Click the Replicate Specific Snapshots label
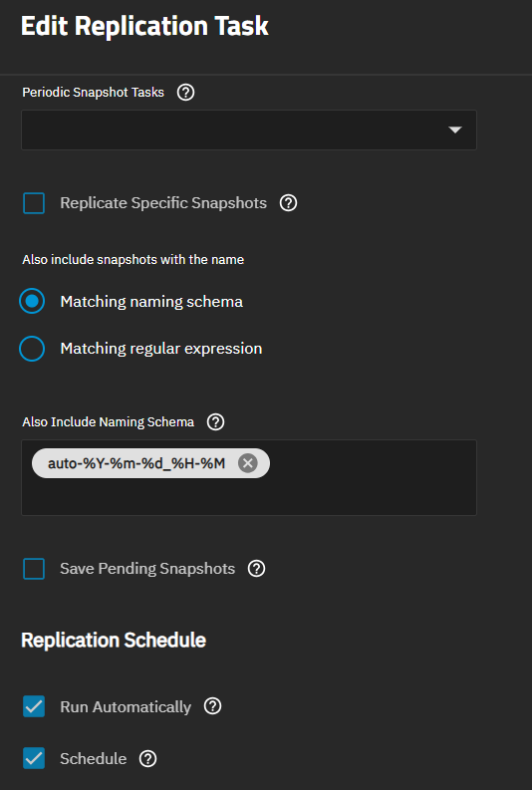 click(163, 203)
